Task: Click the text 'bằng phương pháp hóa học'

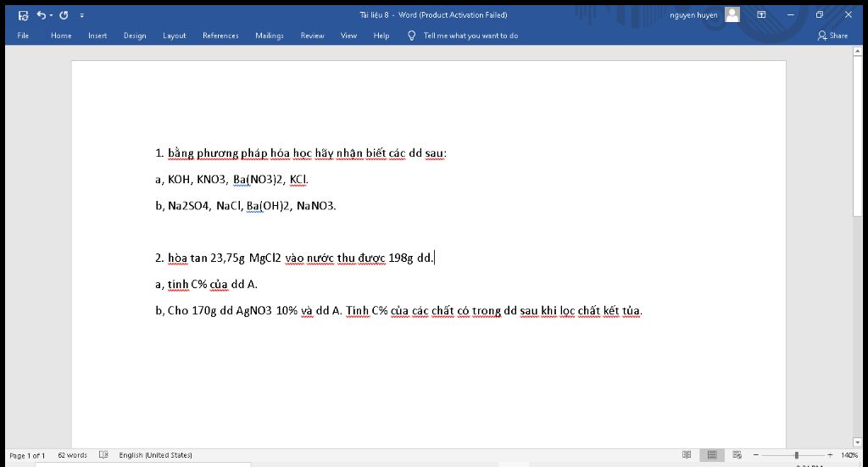Action: (x=240, y=153)
